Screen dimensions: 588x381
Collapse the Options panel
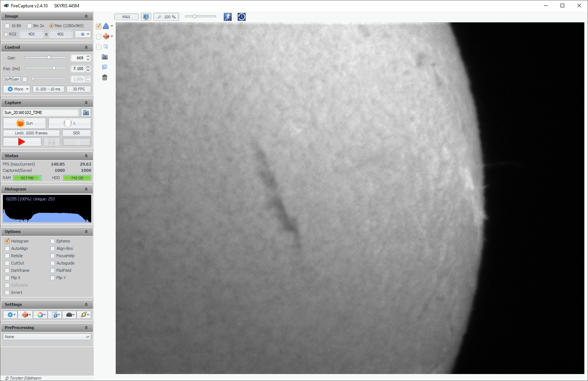tap(86, 232)
